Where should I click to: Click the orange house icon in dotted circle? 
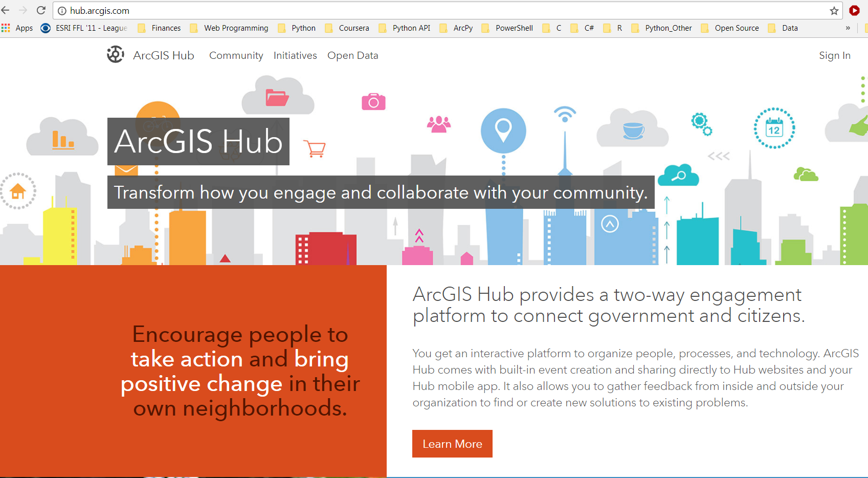pyautogui.click(x=18, y=191)
